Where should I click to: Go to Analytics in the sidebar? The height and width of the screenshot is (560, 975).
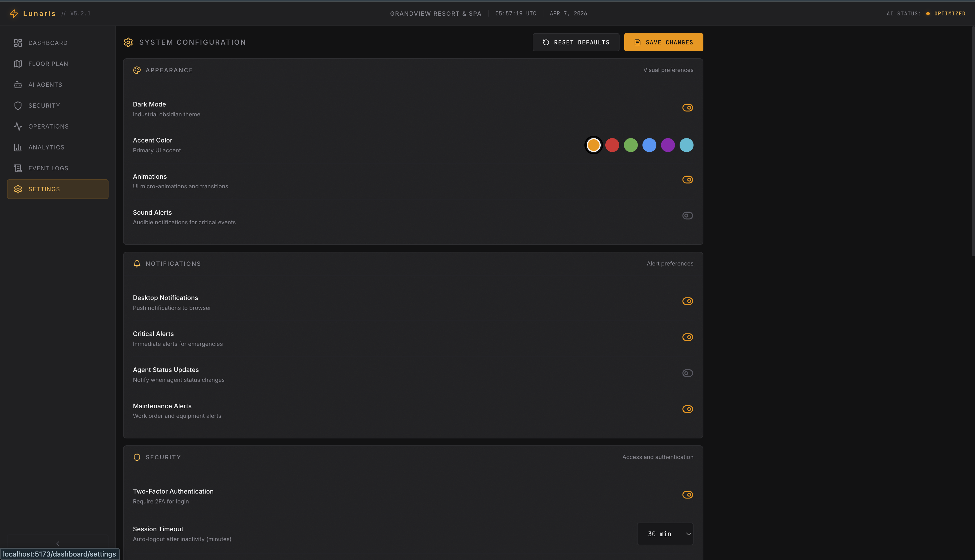pos(46,147)
